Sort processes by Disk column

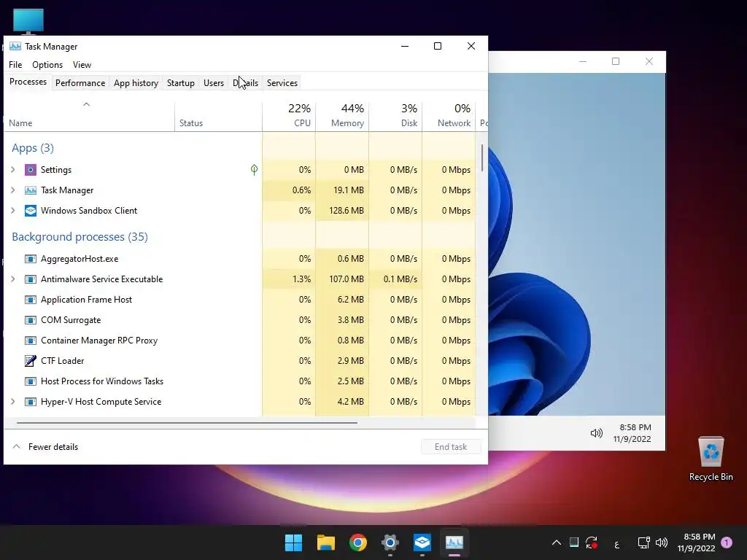[395, 117]
